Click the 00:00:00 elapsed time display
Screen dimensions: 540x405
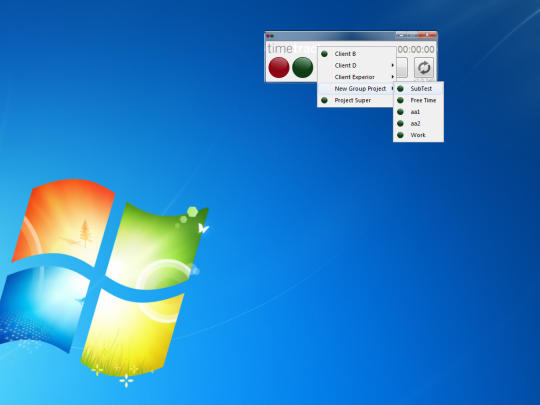[416, 50]
